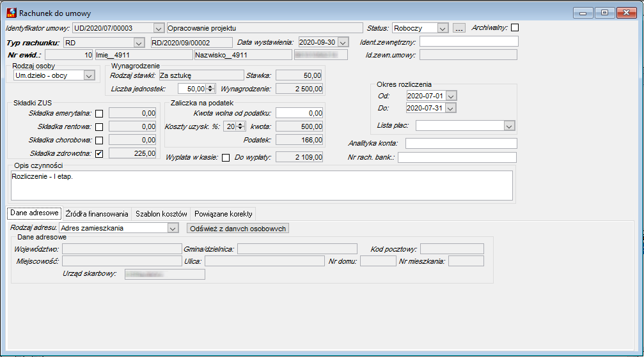Click the Ulica field
This screenshot has height=357, width=644.
coord(265,261)
